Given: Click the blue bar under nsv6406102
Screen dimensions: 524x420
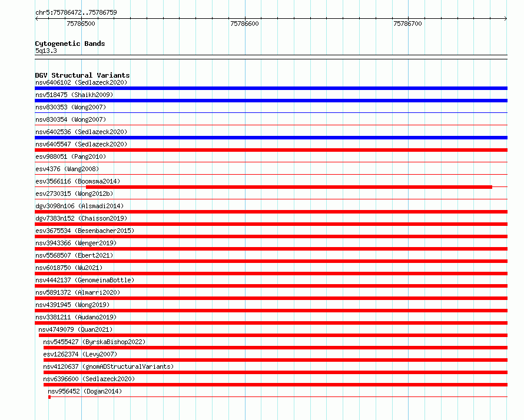Looking at the screenshot, I should [x=271, y=88].
